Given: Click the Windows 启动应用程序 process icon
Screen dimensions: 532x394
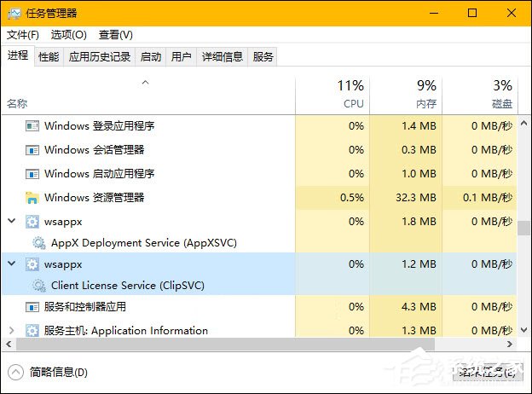Looking at the screenshot, I should coord(32,174).
